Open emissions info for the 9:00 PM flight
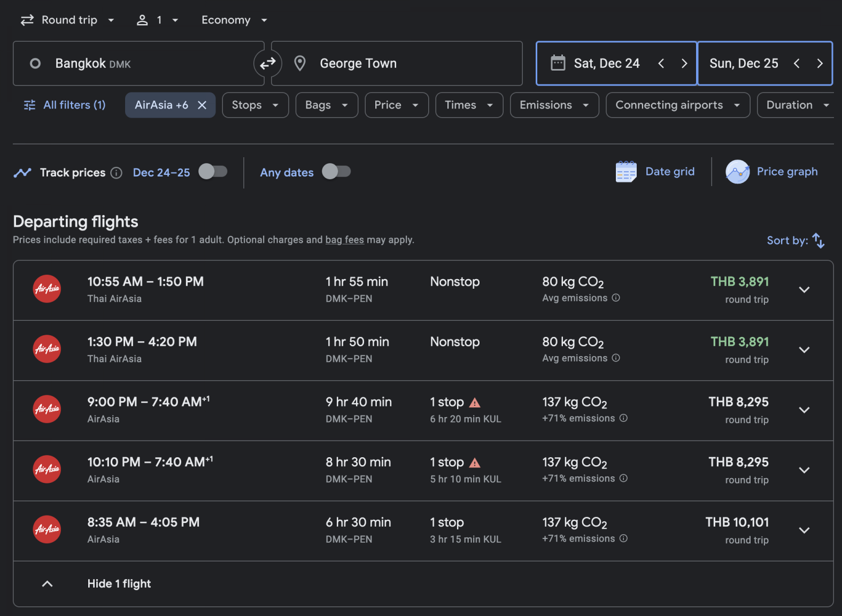 (x=623, y=418)
